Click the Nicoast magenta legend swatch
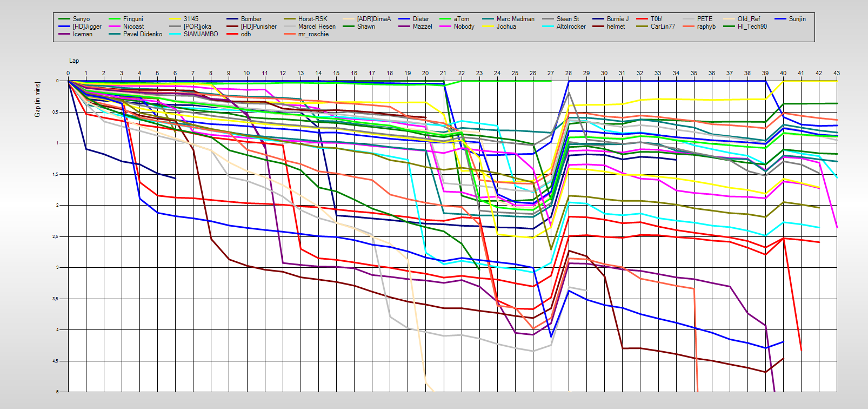The width and height of the screenshot is (868, 409). click(x=115, y=27)
